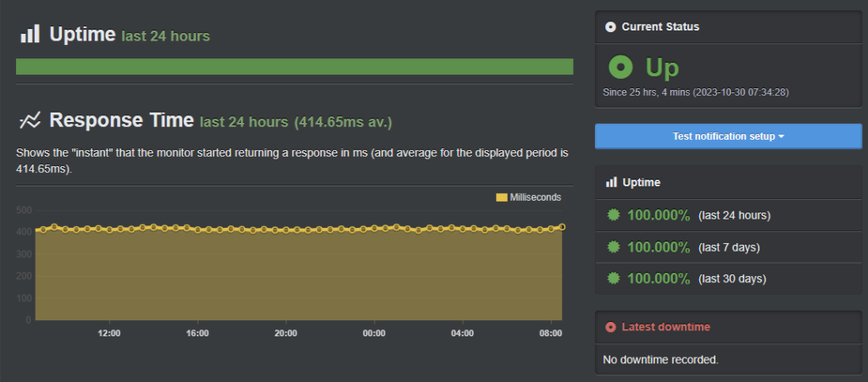Click the '(414.65ms av.)' average text
868x382 pixels.
tap(343, 122)
